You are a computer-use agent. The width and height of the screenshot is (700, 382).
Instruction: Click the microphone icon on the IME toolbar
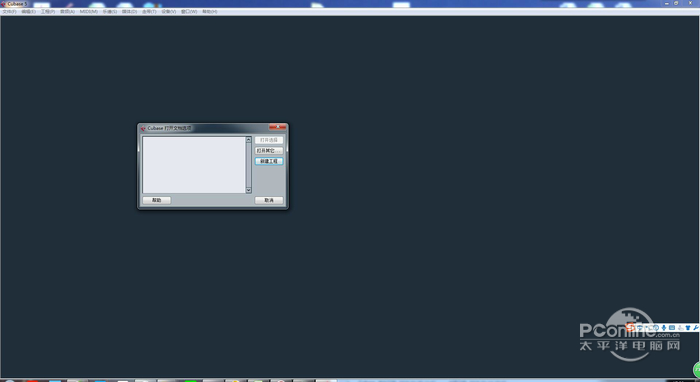point(664,328)
